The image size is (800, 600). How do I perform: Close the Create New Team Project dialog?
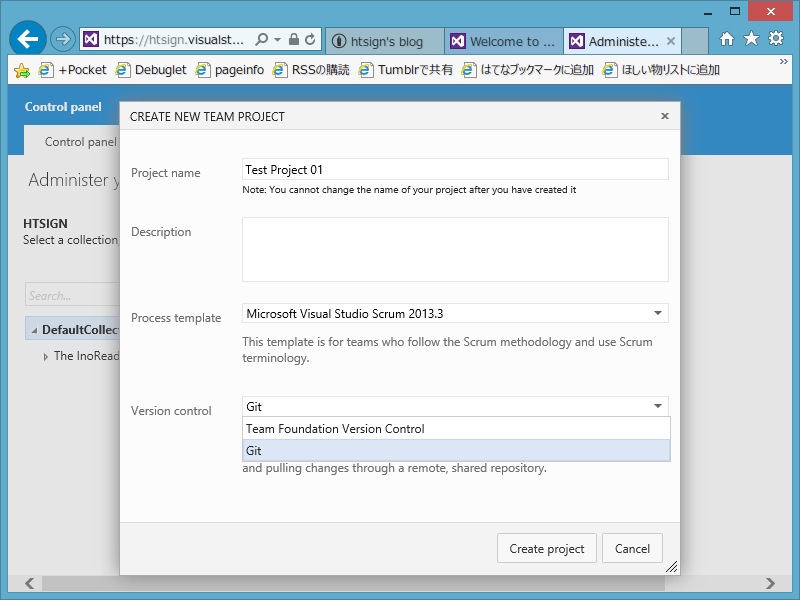tap(665, 116)
